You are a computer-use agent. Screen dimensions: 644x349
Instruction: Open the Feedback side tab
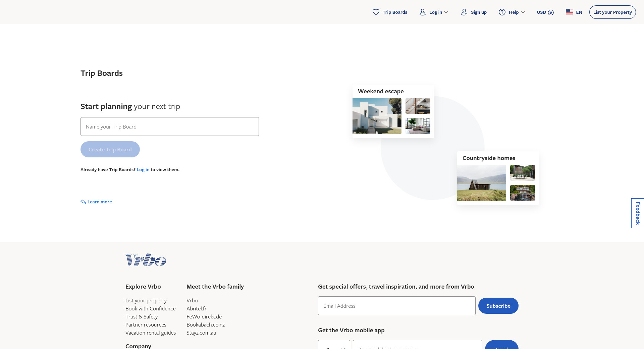(638, 213)
